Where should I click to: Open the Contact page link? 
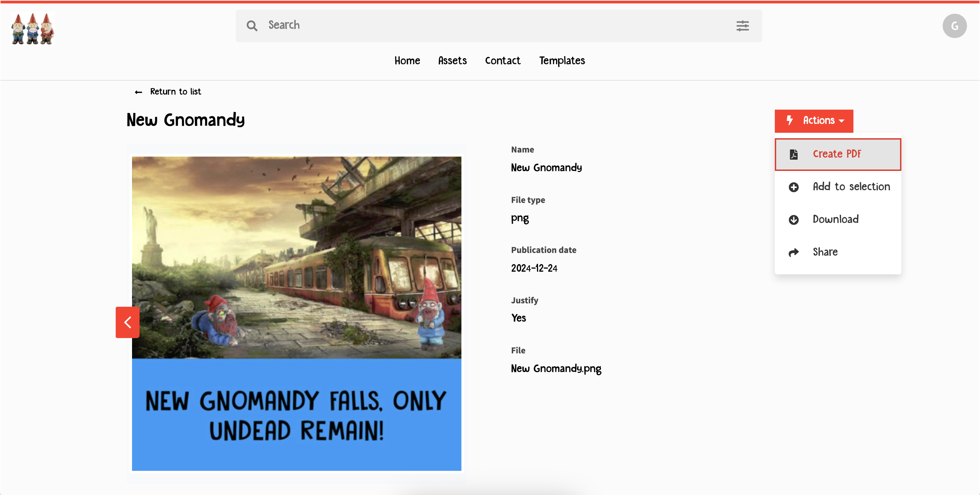[x=502, y=61]
